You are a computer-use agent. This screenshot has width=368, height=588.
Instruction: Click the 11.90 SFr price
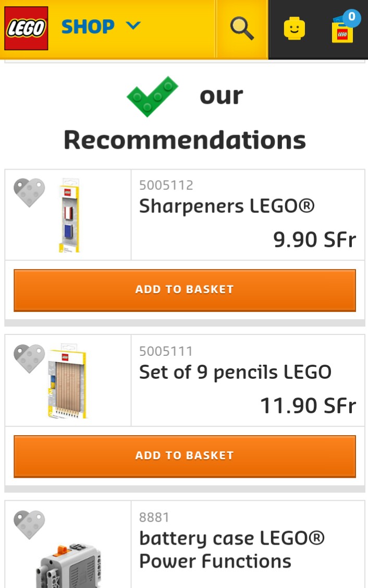coord(308,405)
